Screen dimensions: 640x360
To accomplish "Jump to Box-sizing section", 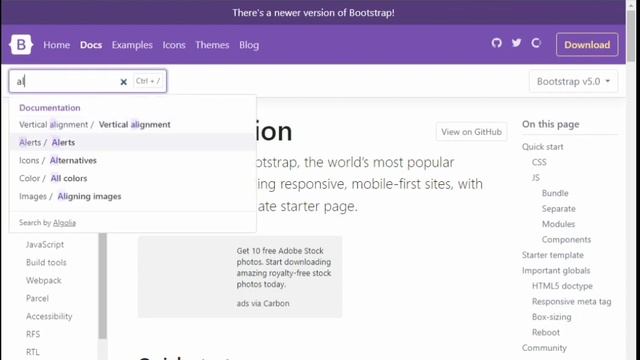I will [x=551, y=318].
